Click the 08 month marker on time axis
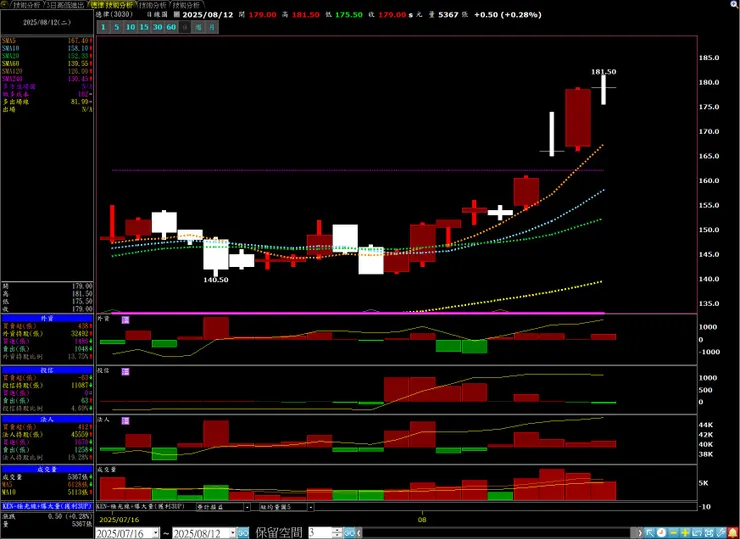This screenshot has width=740, height=539. (x=422, y=519)
